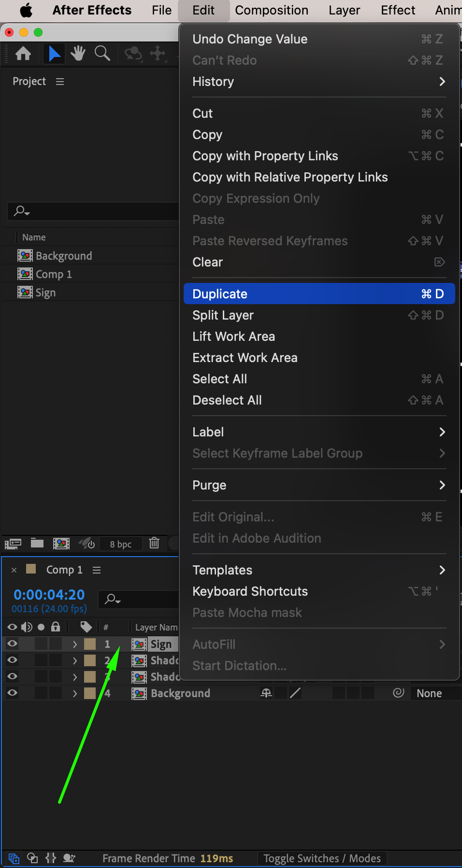Open the Purge submenu
The width and height of the screenshot is (462, 868).
tap(319, 485)
